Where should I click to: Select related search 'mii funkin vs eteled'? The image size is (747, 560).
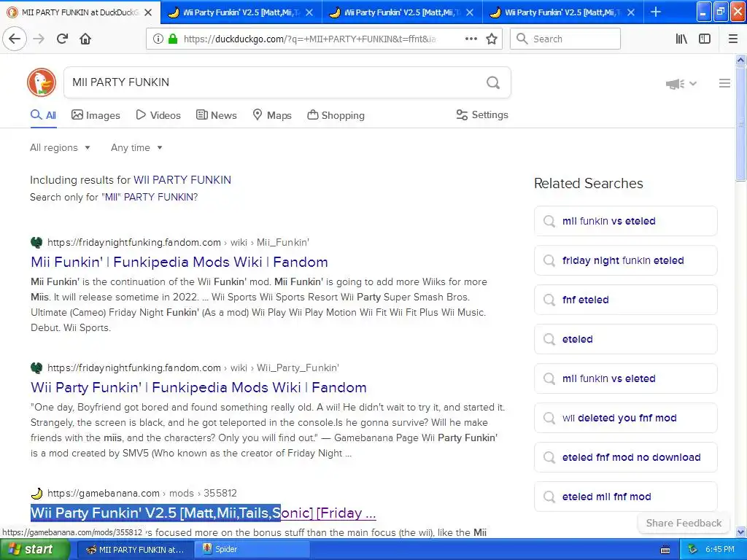[x=625, y=221]
